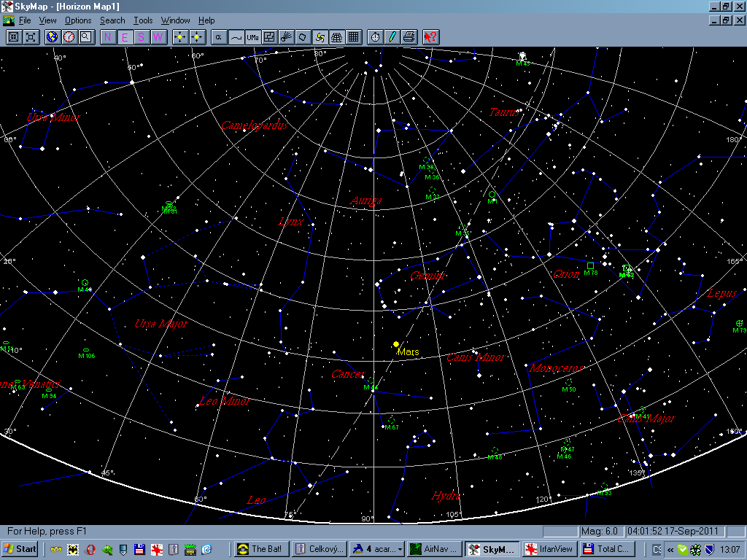Click the fewer stars toolbar icon
Viewport: 747px width, 560px height.
tap(197, 37)
